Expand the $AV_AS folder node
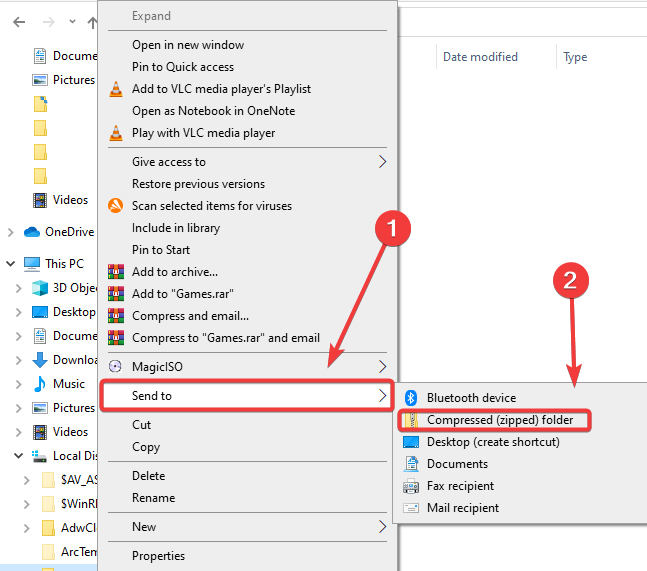 [26, 480]
